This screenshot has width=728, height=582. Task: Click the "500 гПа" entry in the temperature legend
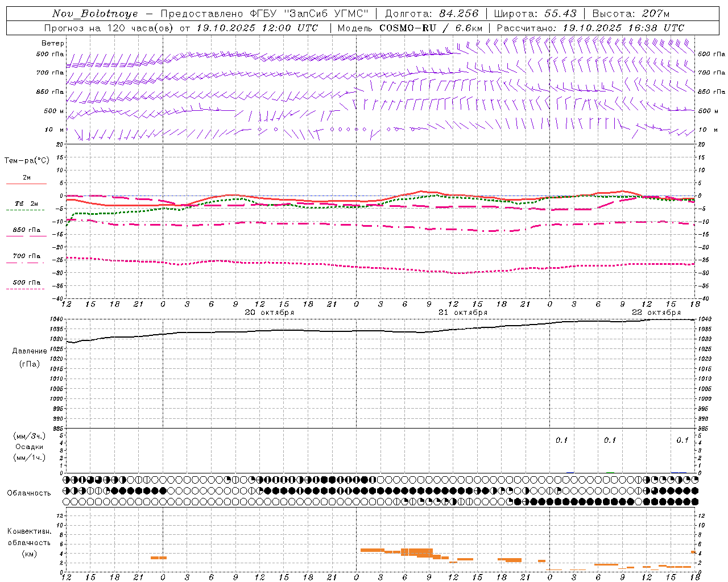click(x=27, y=282)
